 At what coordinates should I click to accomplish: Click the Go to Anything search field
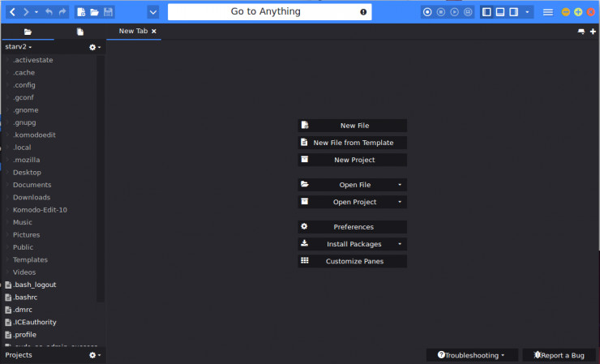(x=265, y=12)
